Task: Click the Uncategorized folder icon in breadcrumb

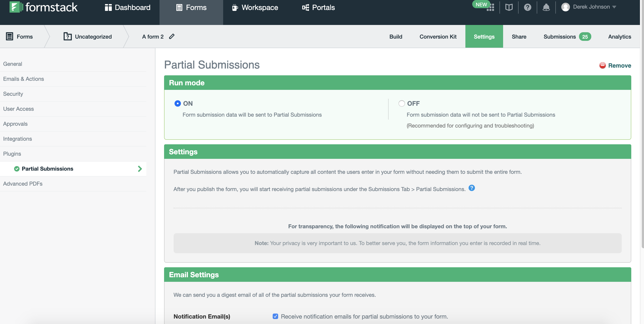Action: coord(67,37)
